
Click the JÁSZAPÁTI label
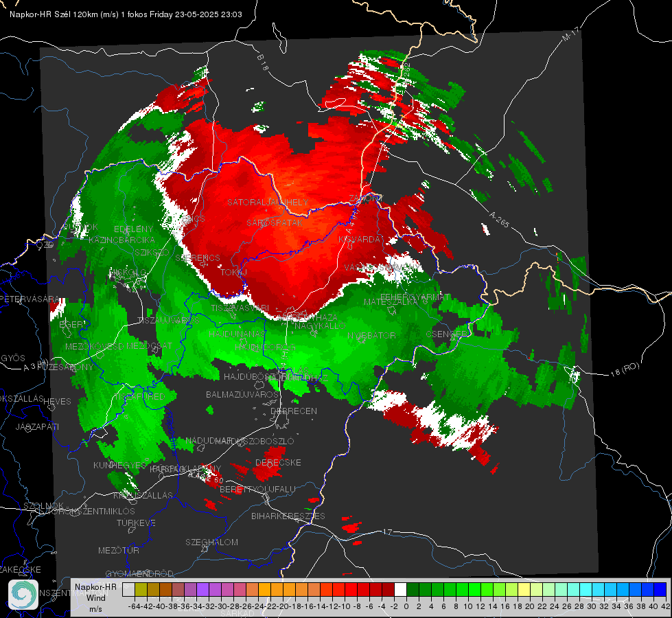(37, 426)
